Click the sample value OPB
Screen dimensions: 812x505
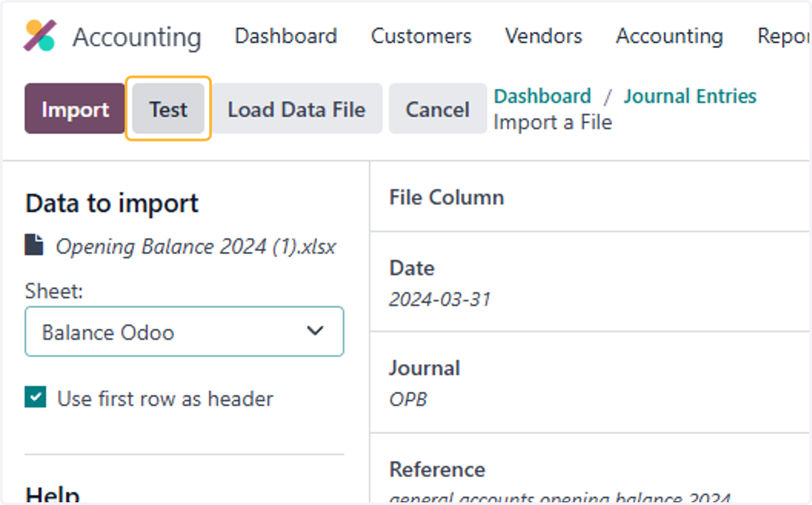(408, 399)
